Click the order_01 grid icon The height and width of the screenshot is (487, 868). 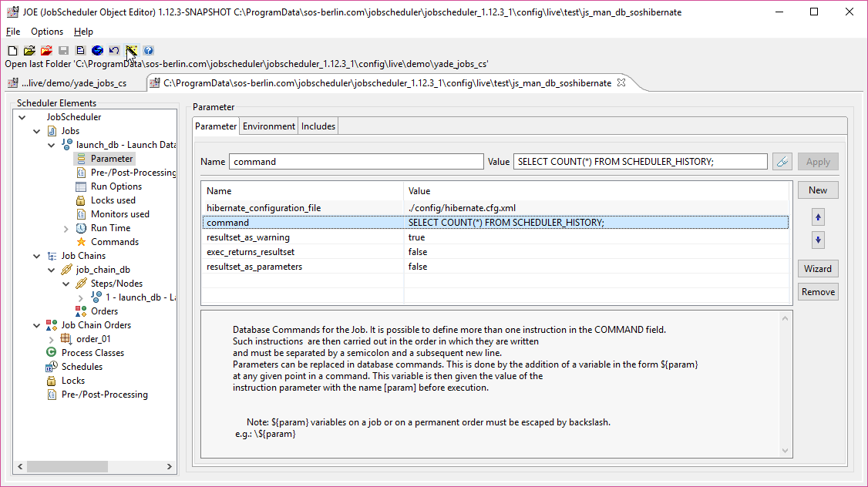click(x=66, y=339)
